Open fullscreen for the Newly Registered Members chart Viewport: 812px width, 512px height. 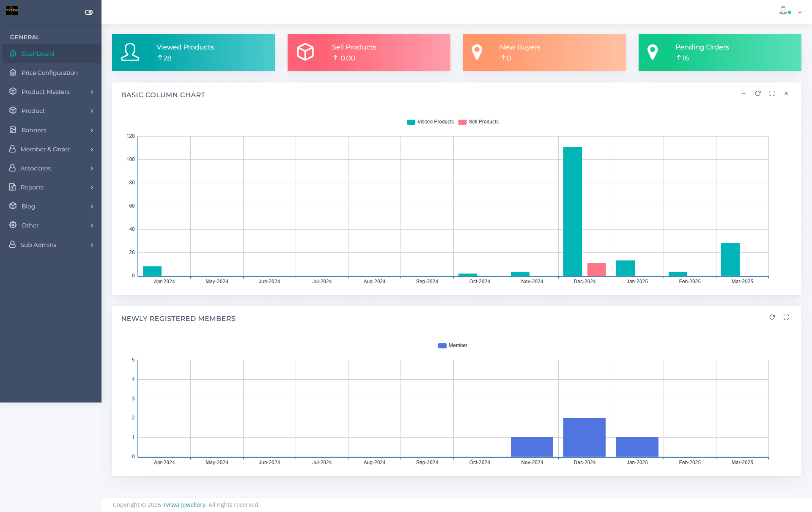point(786,317)
